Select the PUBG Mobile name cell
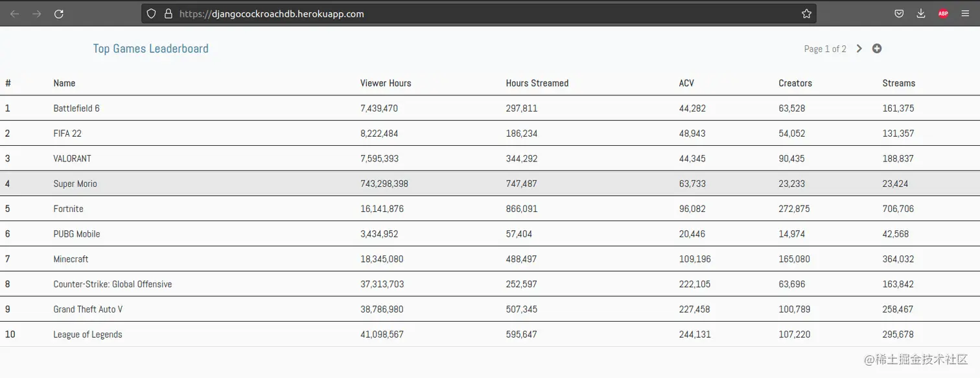Viewport: 980px width, 378px height. click(76, 234)
